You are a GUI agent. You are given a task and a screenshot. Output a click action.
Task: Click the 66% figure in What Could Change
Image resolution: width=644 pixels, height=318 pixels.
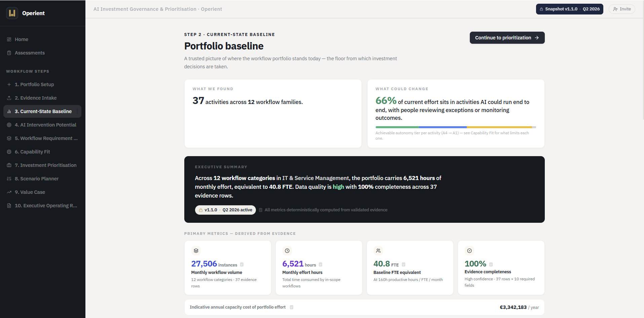(386, 101)
